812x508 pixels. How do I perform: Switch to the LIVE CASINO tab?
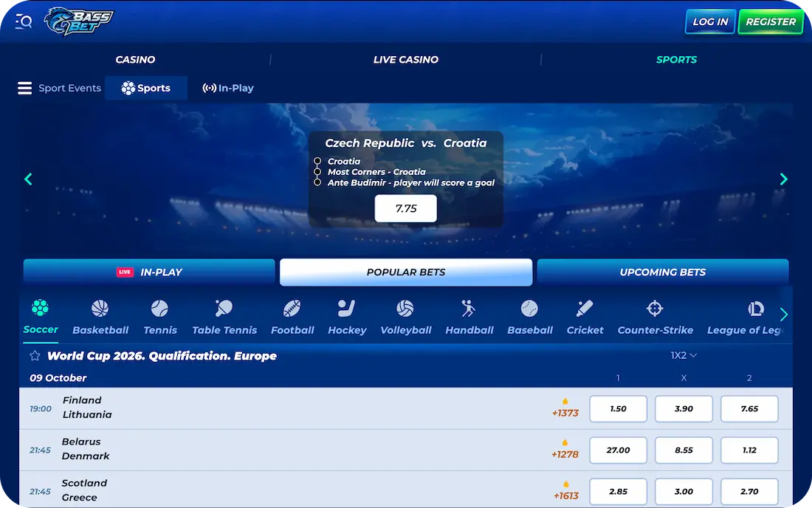click(x=405, y=60)
